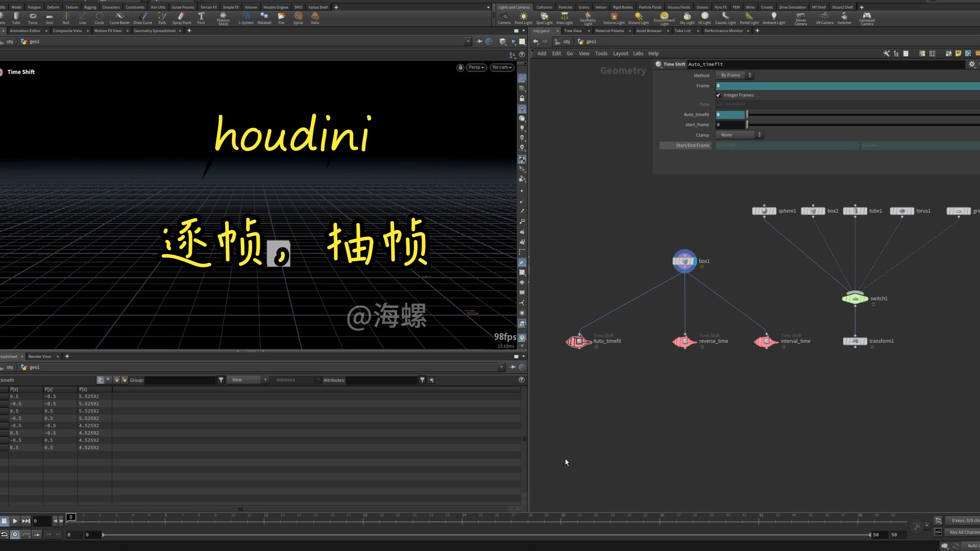980x551 pixels.
Task: Toggle the Integer Frames checkbox
Action: [x=719, y=95]
